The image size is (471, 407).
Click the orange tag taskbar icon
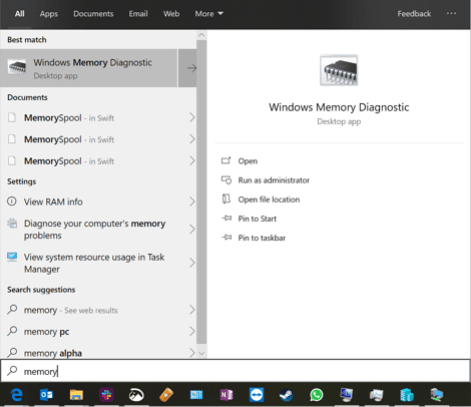166,395
